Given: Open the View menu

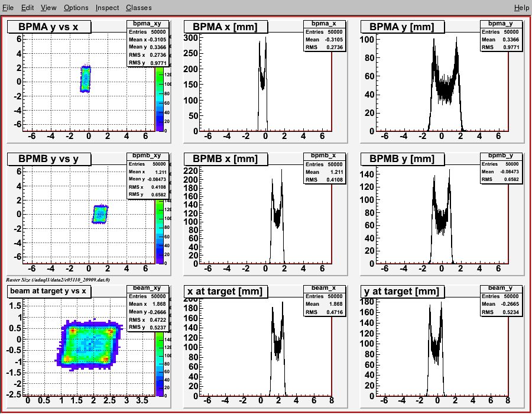Looking at the screenshot, I should (48, 8).
